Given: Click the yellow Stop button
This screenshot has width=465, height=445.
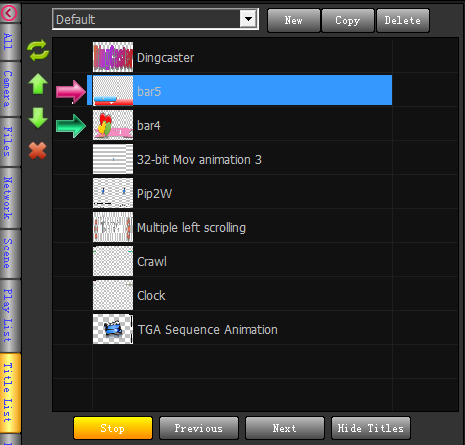Looking at the screenshot, I should point(113,428).
